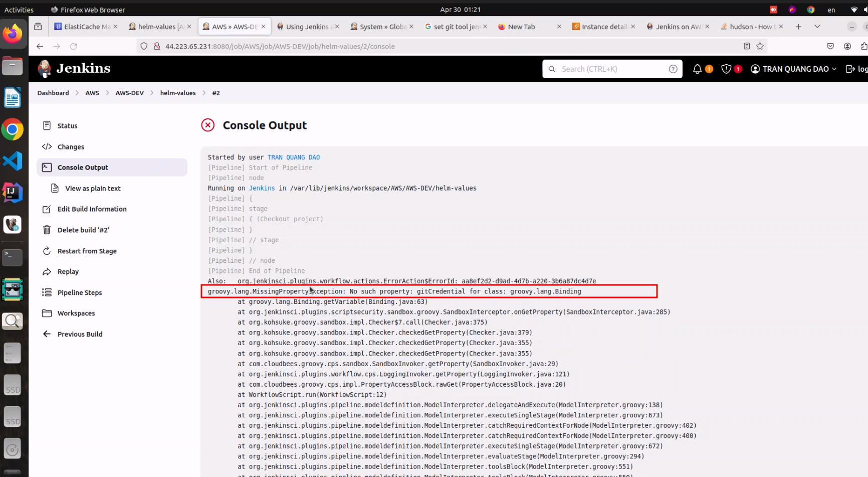This screenshot has height=477, width=868.
Task: Switch to the New Tab tab
Action: [529, 27]
